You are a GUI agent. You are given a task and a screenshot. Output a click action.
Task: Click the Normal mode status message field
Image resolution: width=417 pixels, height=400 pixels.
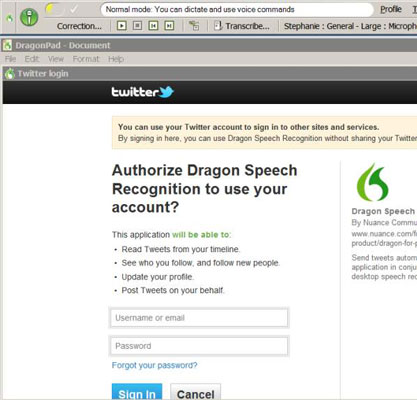[237, 9]
